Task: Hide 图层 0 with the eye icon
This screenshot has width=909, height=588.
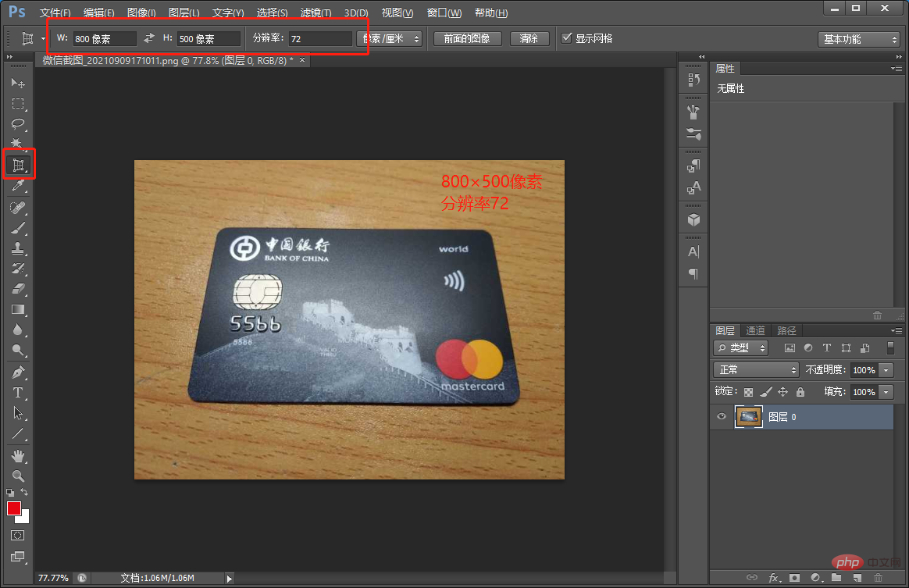Action: pyautogui.click(x=721, y=416)
